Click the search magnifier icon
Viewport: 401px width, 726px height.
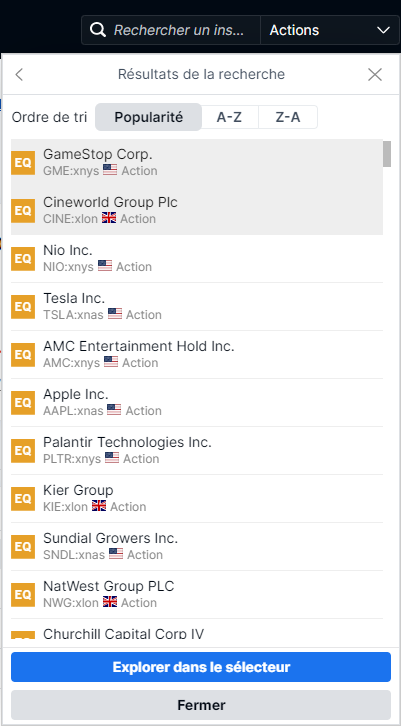point(98,30)
